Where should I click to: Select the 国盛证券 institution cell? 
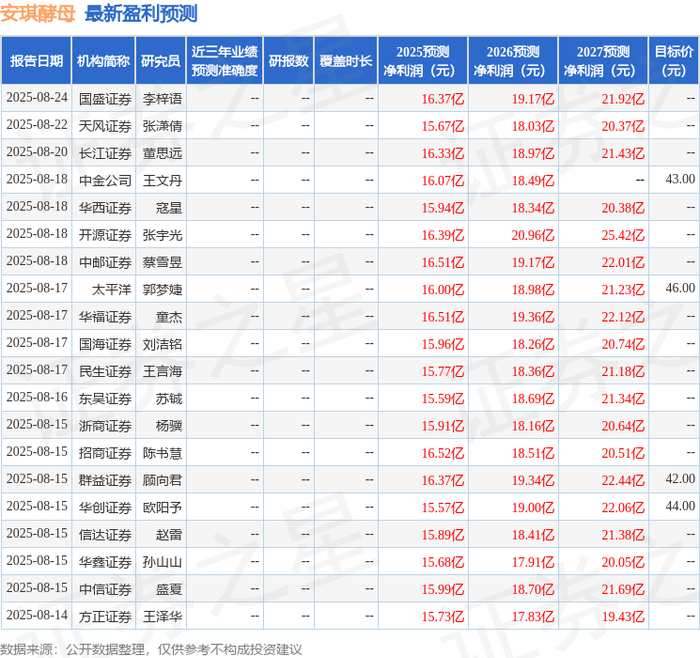(105, 99)
